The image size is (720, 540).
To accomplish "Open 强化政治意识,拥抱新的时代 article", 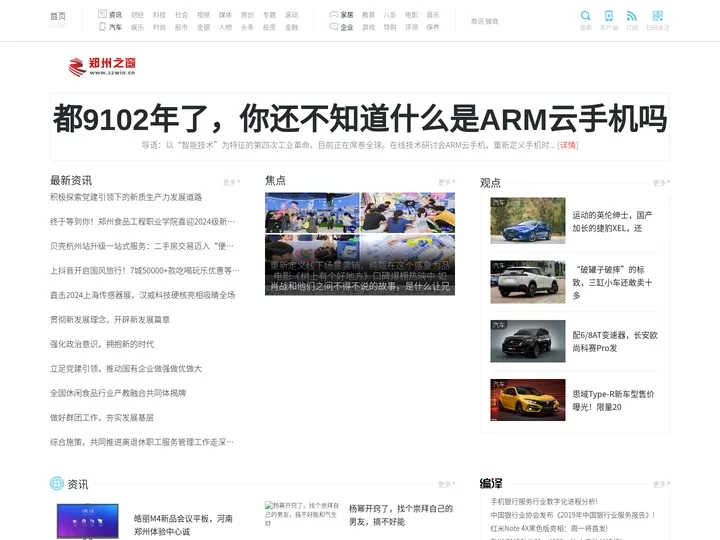I will pos(102,344).
